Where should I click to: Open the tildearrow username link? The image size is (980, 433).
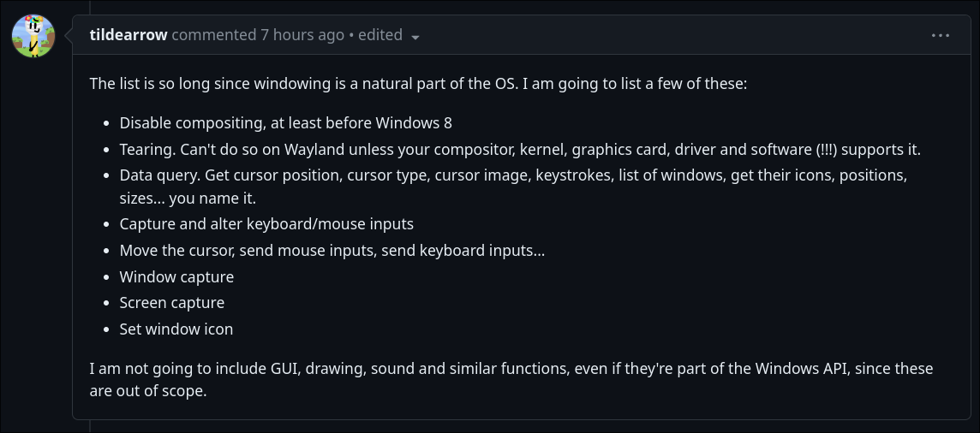pos(128,35)
